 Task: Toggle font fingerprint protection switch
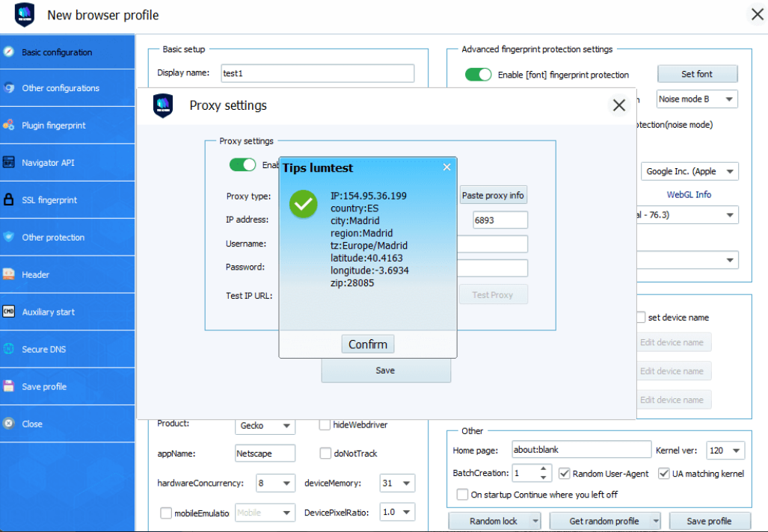478,75
